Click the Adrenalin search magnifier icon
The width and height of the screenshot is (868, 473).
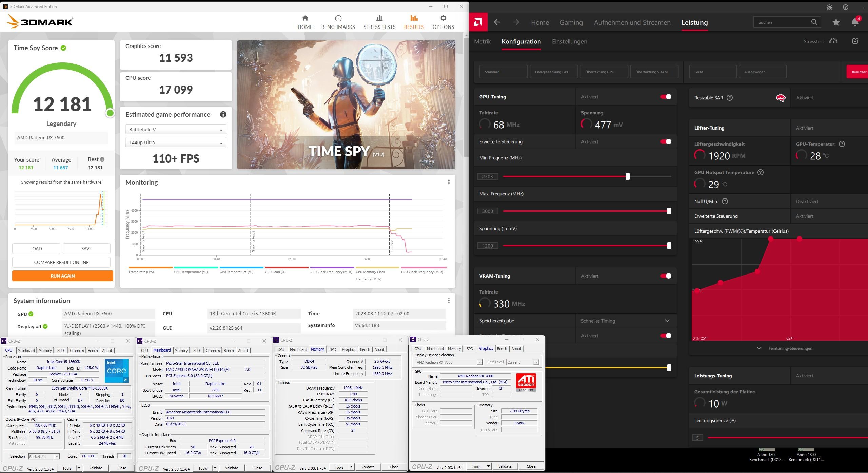pos(814,22)
